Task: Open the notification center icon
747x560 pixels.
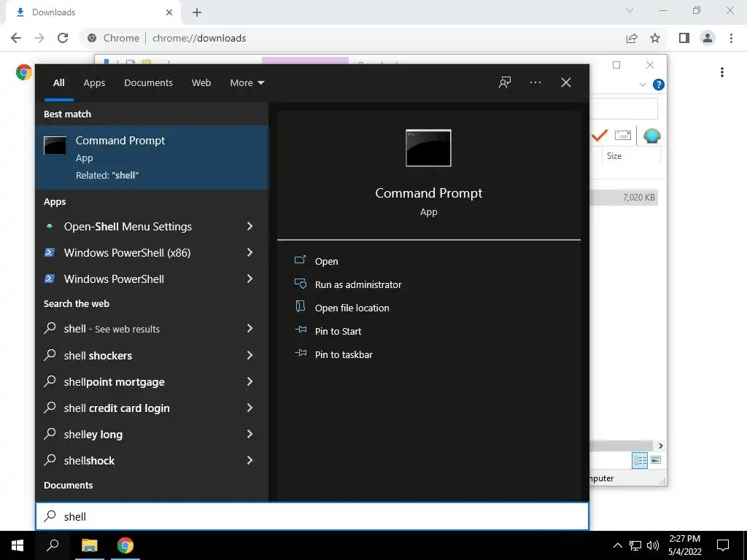Action: click(723, 545)
